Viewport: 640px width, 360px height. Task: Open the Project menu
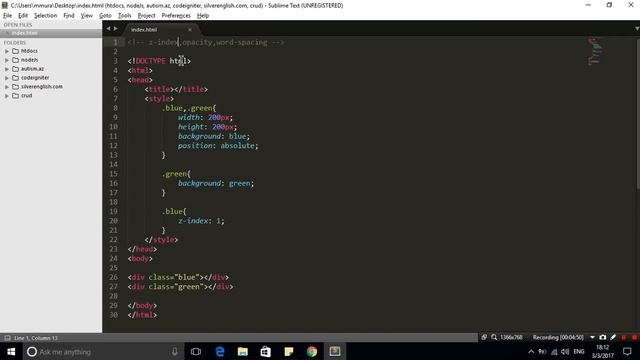pos(146,16)
